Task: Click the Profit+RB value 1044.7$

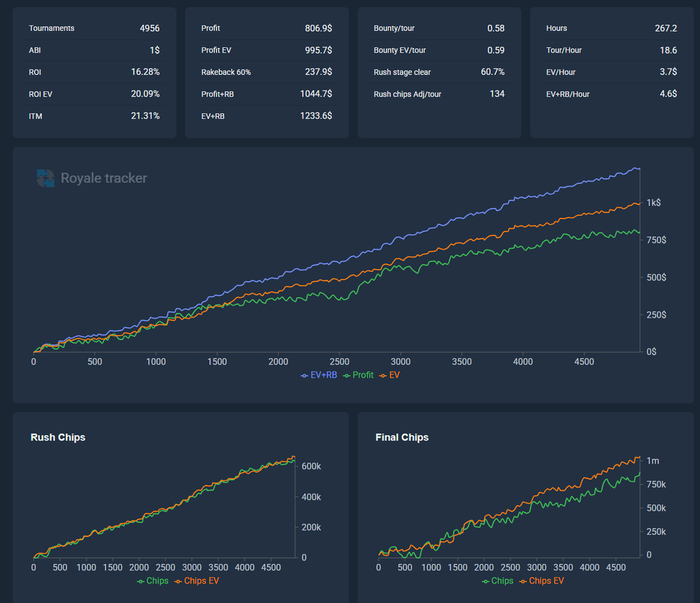Action: tap(316, 94)
